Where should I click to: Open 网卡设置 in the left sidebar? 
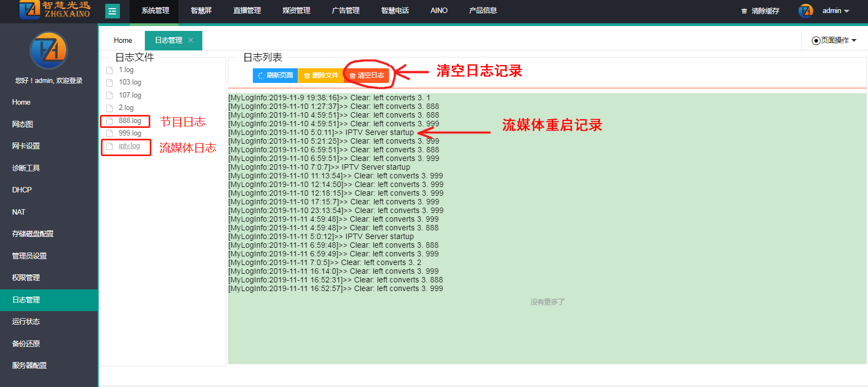[26, 146]
